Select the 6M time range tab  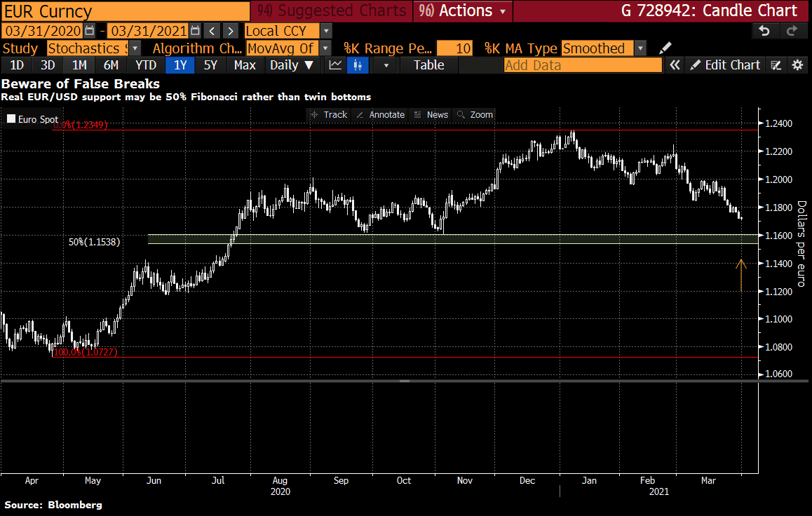pyautogui.click(x=111, y=65)
